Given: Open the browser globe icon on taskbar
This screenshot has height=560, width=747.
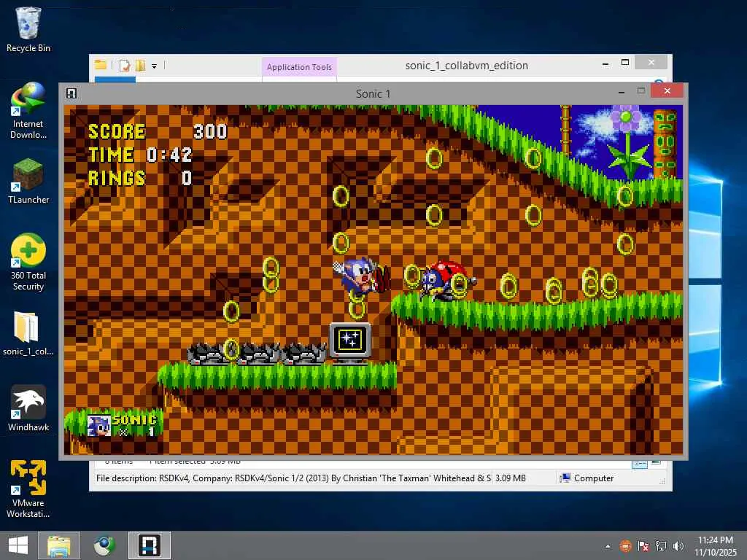Looking at the screenshot, I should point(104,545).
